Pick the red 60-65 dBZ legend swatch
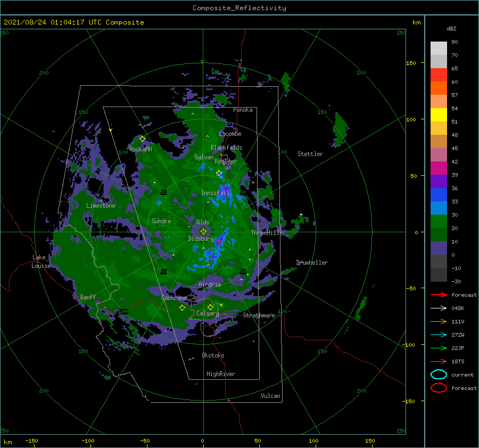This screenshot has width=479, height=448. 439,75
